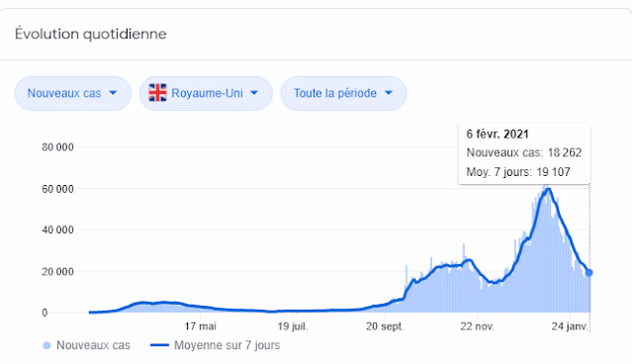Click the arrow beside Nouveaux cas

click(x=113, y=93)
